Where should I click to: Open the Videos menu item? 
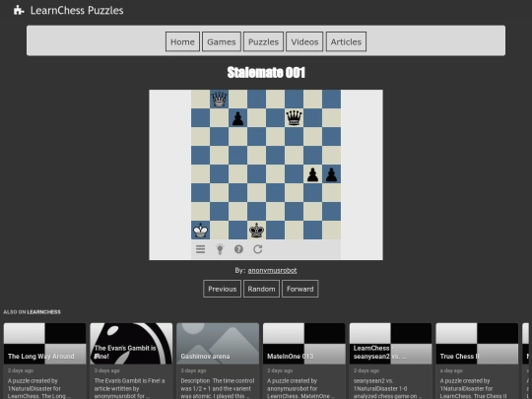pyautogui.click(x=304, y=41)
